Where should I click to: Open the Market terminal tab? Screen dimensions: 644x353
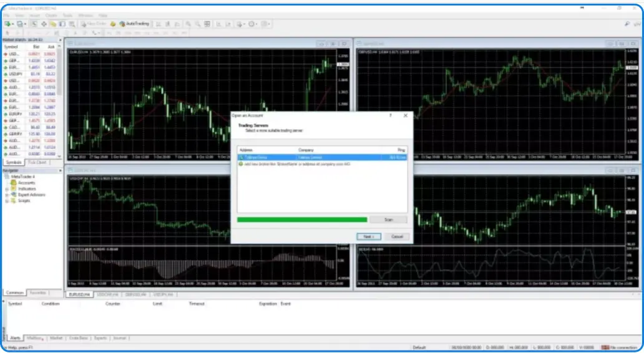coord(56,338)
